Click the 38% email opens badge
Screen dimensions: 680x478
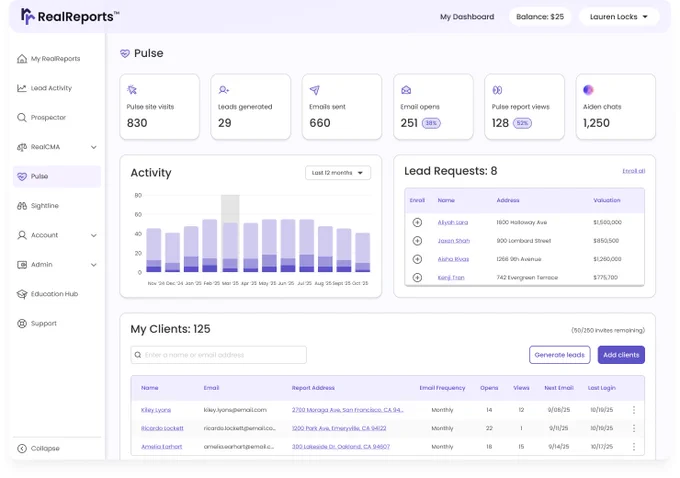click(431, 123)
